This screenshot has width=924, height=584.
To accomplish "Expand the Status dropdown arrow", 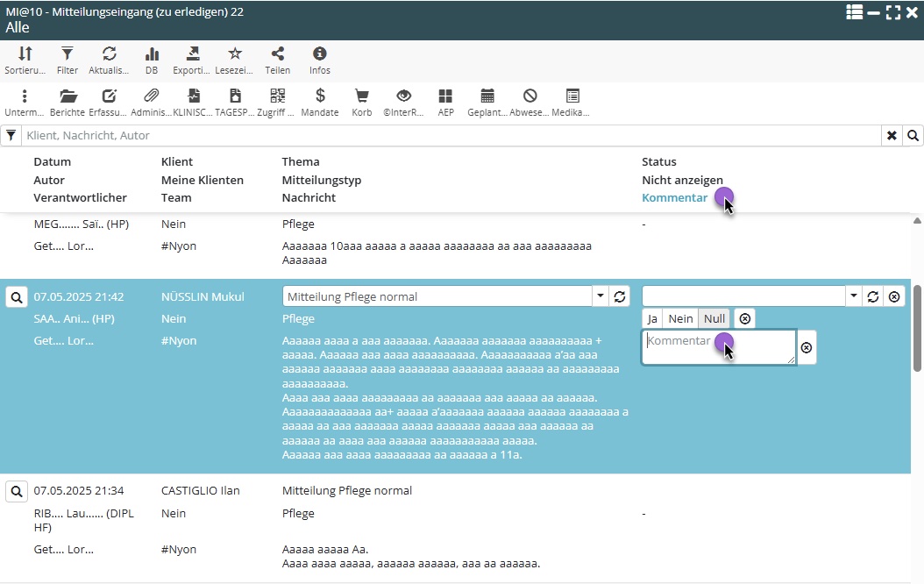I will [x=854, y=296].
